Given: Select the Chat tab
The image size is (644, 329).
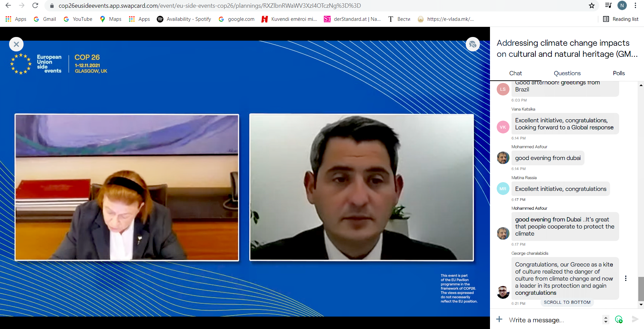Looking at the screenshot, I should pyautogui.click(x=515, y=73).
